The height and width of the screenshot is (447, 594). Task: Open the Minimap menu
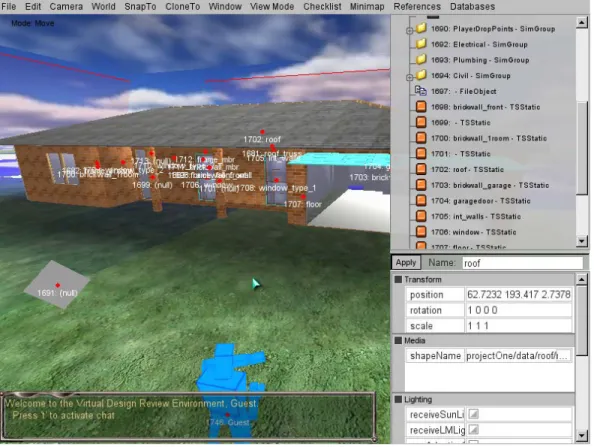pos(367,6)
